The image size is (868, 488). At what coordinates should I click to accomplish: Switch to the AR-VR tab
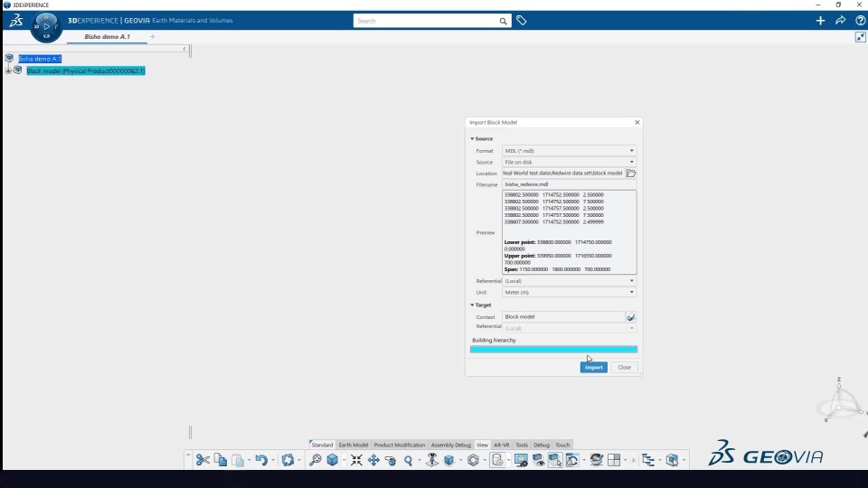(502, 445)
